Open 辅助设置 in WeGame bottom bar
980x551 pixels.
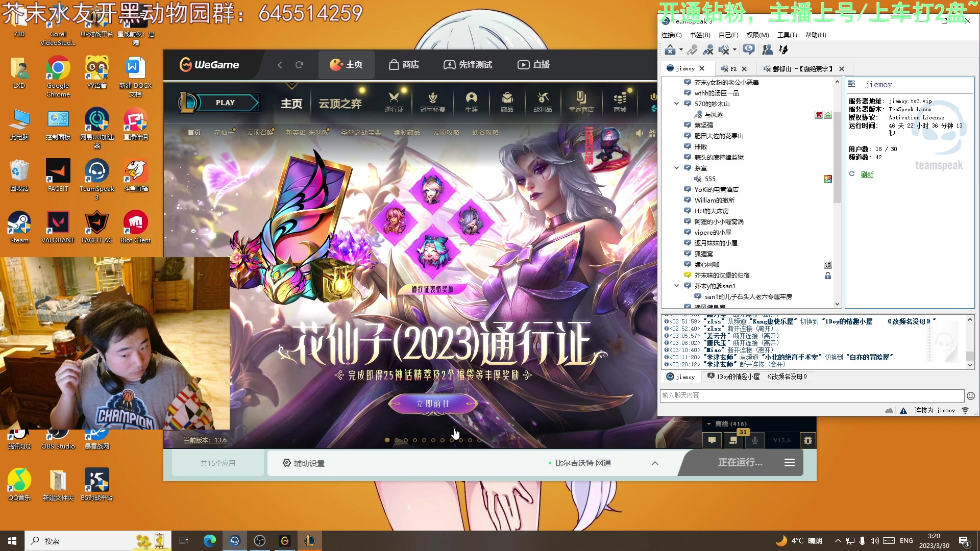pyautogui.click(x=304, y=463)
